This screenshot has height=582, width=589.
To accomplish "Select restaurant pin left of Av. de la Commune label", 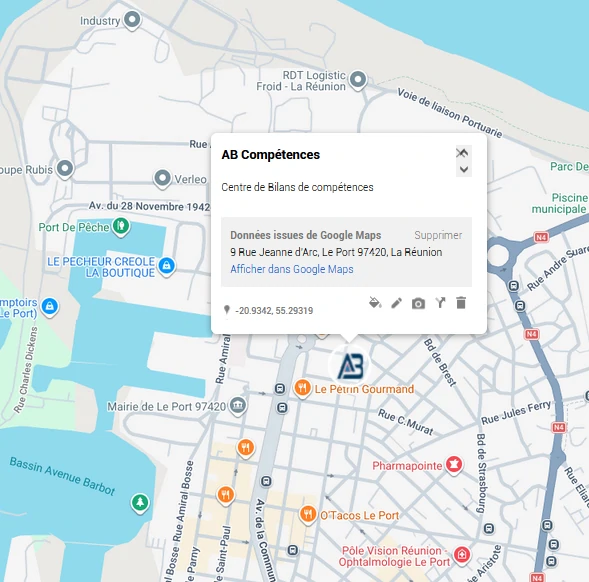I will (x=225, y=495).
